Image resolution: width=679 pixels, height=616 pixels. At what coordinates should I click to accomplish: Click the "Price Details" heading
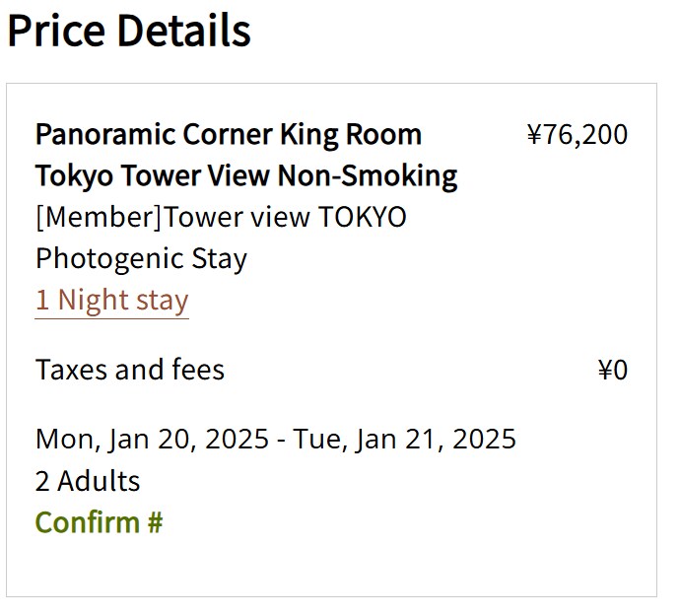click(x=129, y=30)
